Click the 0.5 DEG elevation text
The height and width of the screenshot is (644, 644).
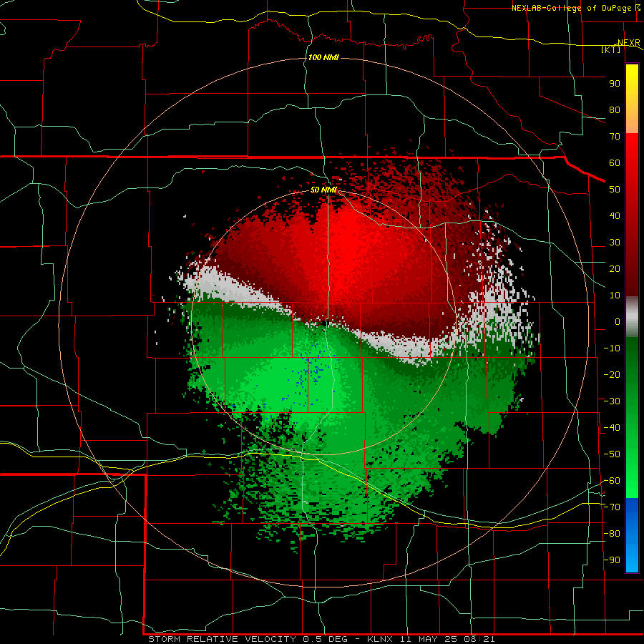[326, 639]
